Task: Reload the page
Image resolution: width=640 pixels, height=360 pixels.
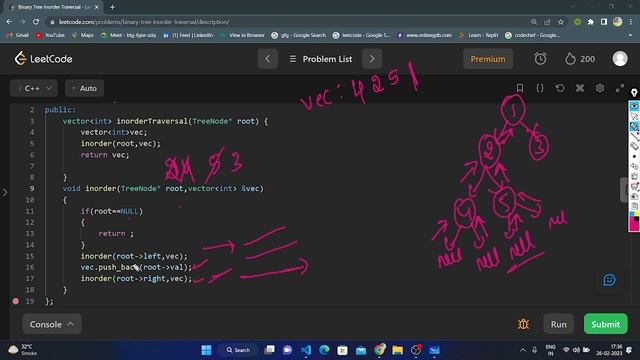Action: pos(36,22)
